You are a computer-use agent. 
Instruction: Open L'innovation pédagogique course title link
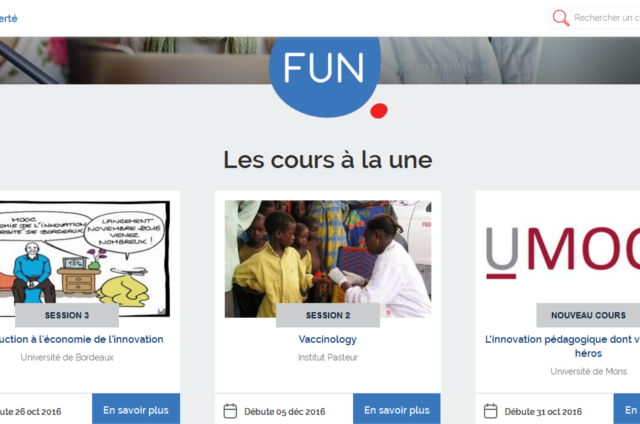point(562,346)
